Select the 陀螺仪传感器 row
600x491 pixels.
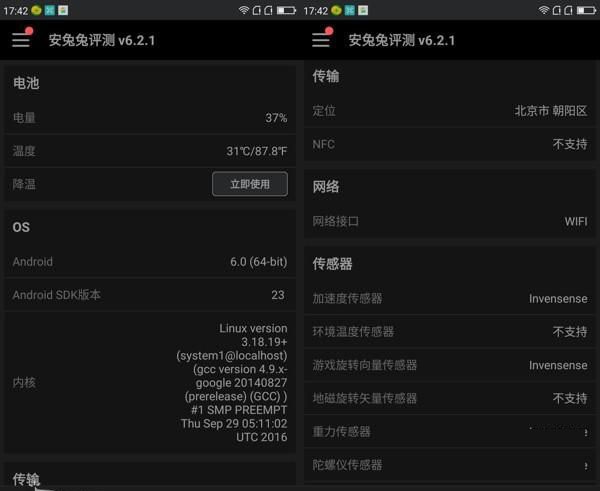[450, 465]
